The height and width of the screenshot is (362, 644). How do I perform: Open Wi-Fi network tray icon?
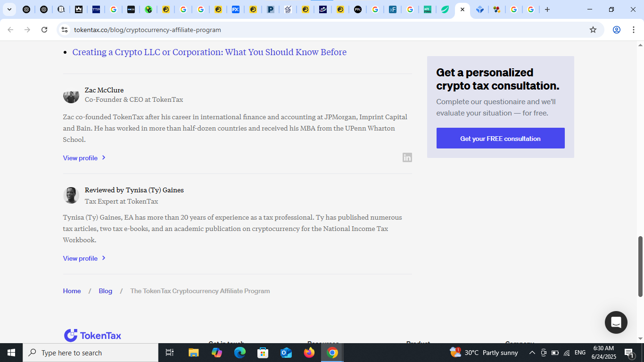(x=567, y=353)
